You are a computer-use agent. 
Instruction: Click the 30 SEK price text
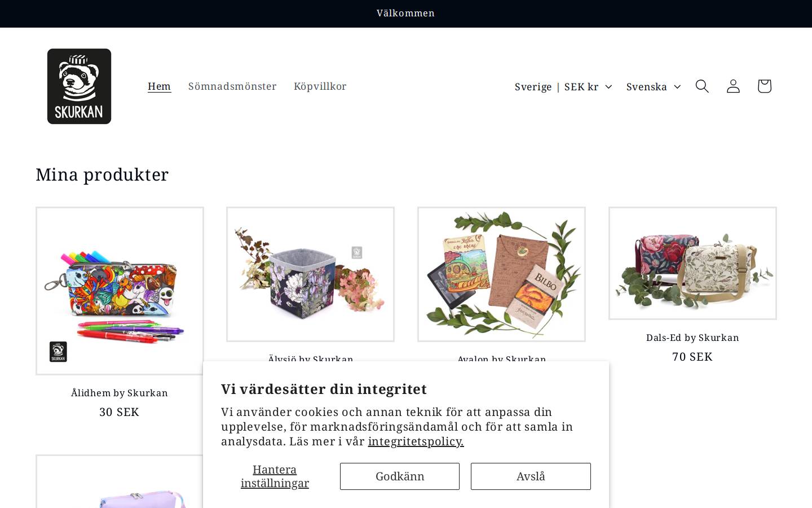point(120,412)
